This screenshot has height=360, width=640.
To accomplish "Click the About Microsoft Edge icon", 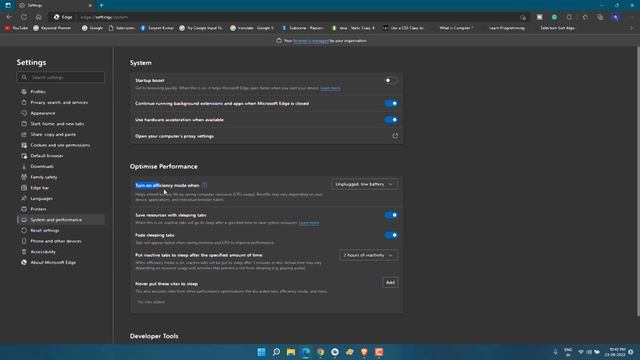I will [24, 262].
